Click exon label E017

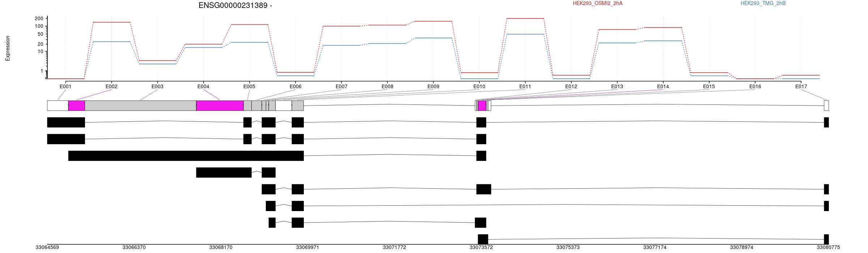point(801,86)
